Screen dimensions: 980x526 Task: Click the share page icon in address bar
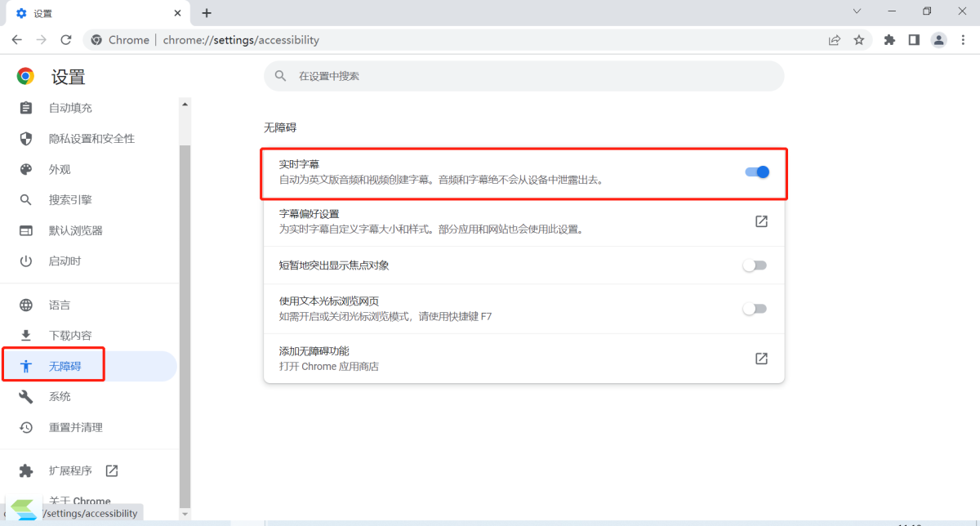[x=834, y=40]
